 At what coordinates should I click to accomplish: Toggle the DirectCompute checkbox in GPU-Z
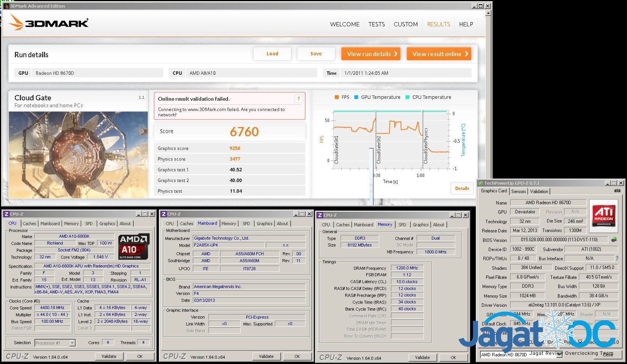pos(581,342)
